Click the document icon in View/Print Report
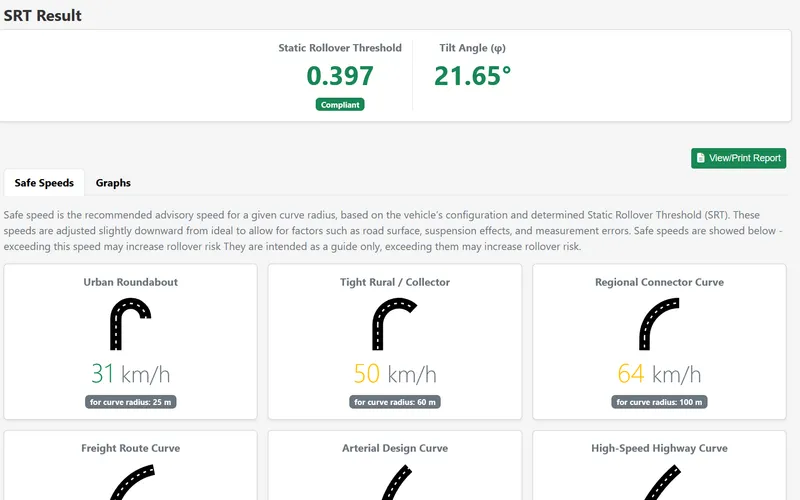The height and width of the screenshot is (500, 800). click(701, 158)
